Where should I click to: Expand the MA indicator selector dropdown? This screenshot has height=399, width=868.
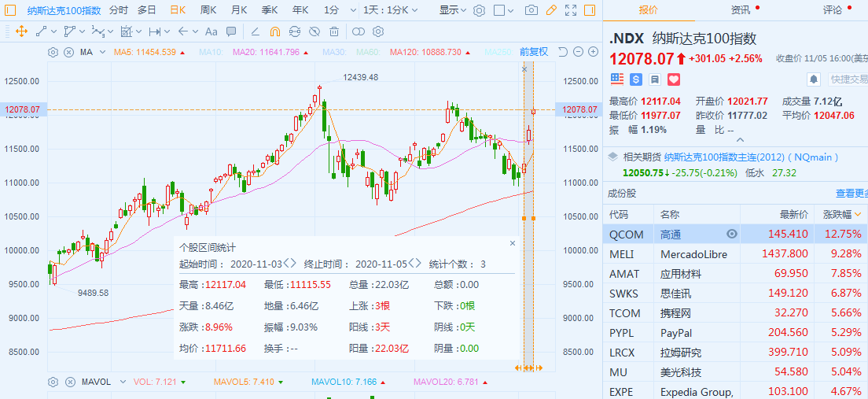click(102, 53)
